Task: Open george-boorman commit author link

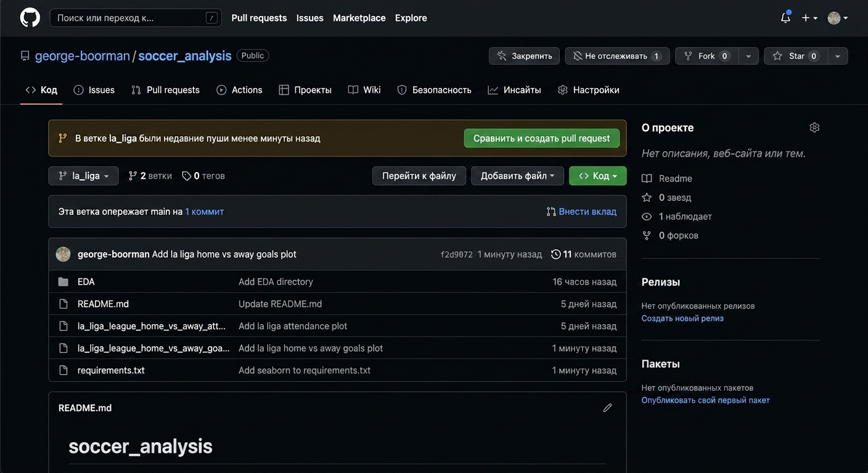Action: tap(113, 254)
